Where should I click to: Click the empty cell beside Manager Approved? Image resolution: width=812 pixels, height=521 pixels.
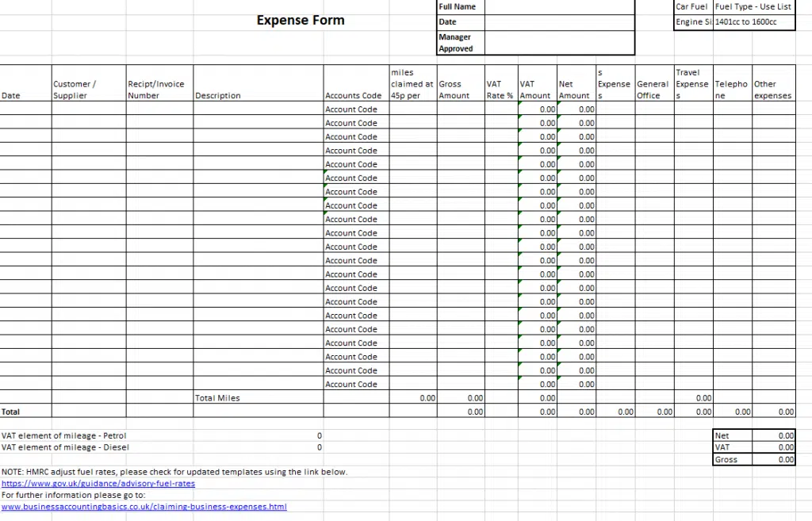(560, 43)
